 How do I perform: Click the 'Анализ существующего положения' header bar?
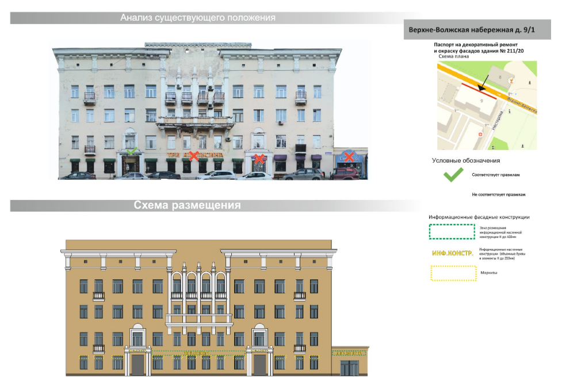(198, 18)
